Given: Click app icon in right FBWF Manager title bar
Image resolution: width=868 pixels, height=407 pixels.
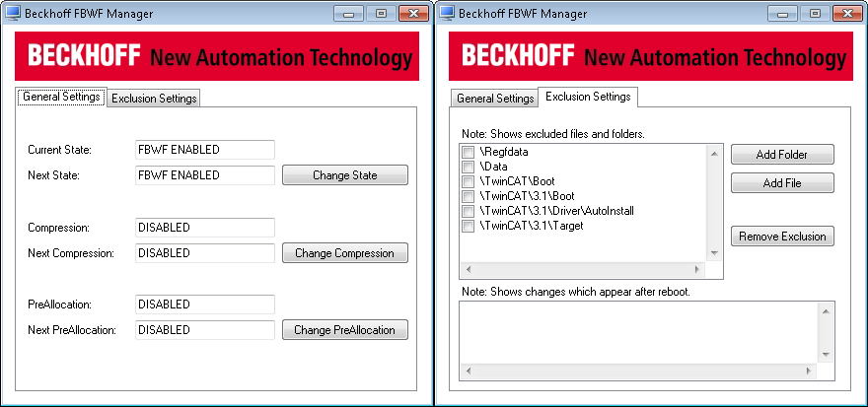Looking at the screenshot, I should 446,13.
